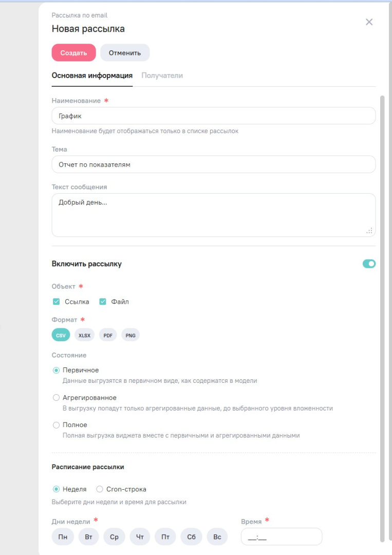The image size is (392, 555).
Task: Click the Наименование input field
Action: [213, 116]
